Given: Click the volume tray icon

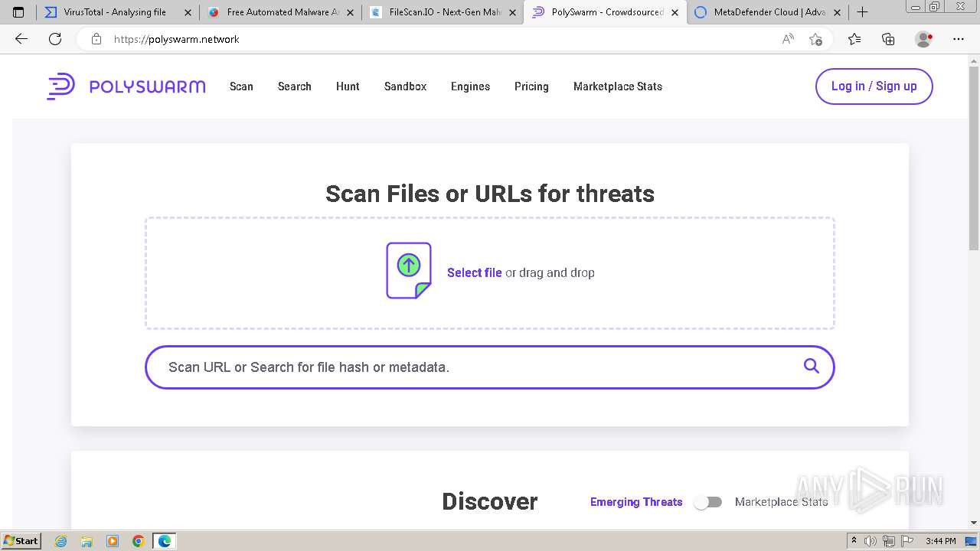Looking at the screenshot, I should (871, 541).
